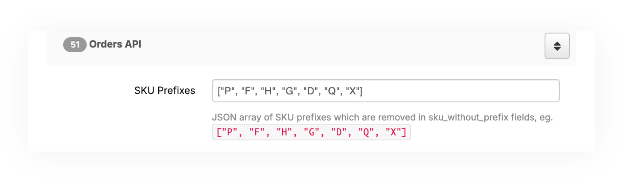Click the Orders API expand/collapse arrows button
Viewport: 644px width, 191px height.
tap(557, 46)
